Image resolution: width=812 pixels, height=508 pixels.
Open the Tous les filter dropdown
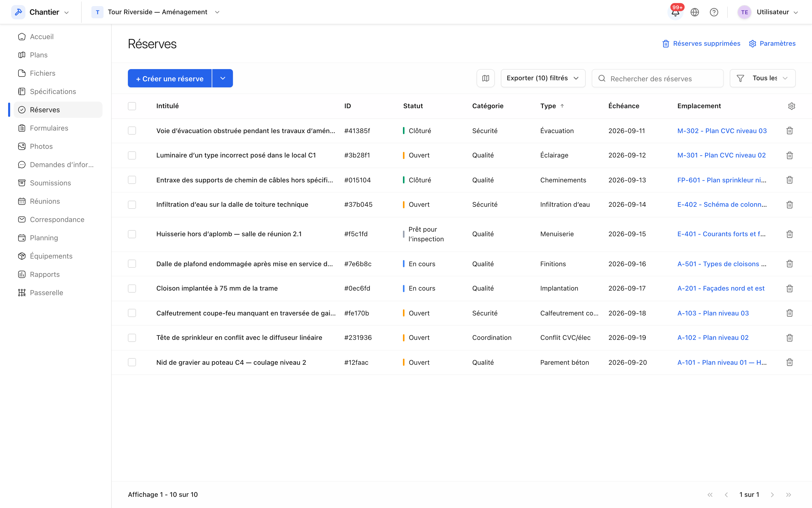point(762,78)
